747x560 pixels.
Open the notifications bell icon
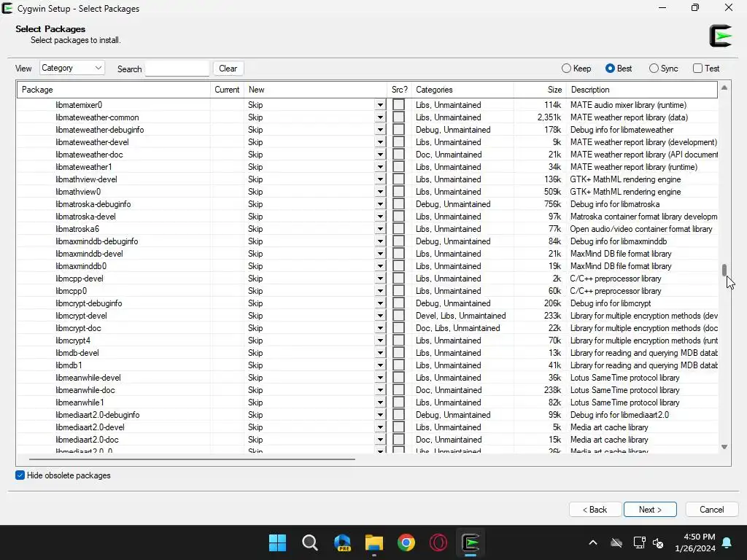tap(727, 542)
